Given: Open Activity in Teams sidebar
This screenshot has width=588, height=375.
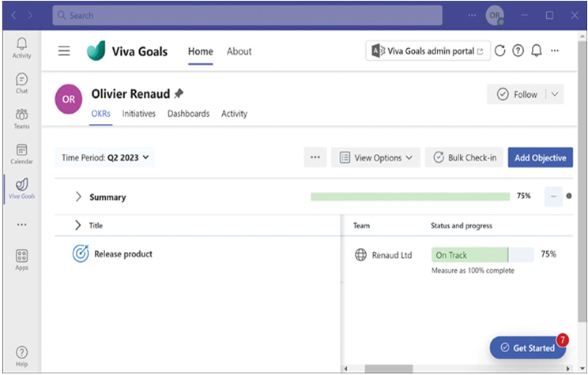Looking at the screenshot, I should pos(22,48).
